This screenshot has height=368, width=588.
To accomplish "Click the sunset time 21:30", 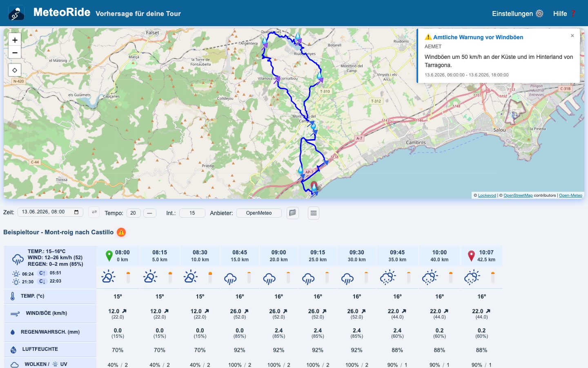I will click(x=28, y=282).
